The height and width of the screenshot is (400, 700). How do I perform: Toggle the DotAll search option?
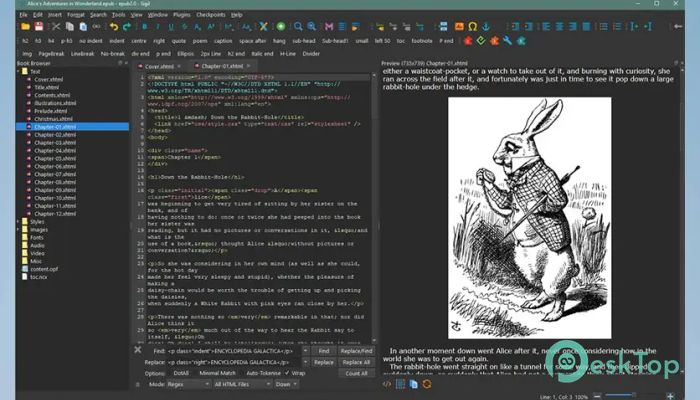[x=181, y=373]
